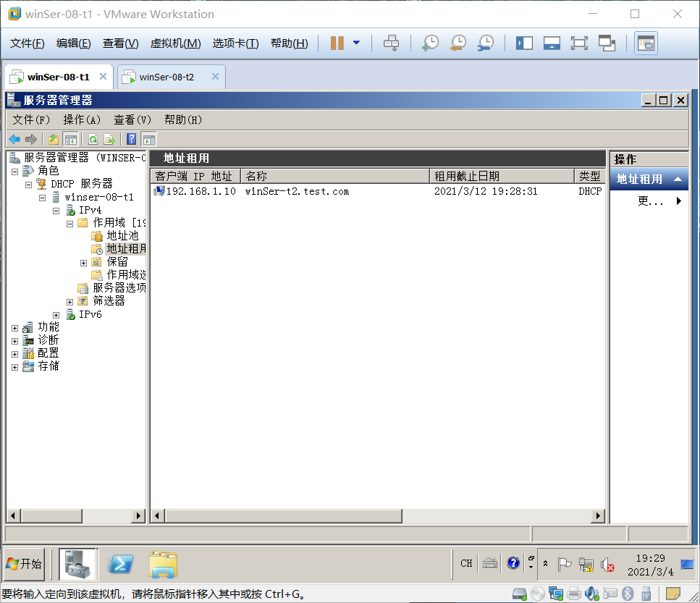The height and width of the screenshot is (603, 700).
Task: Click the CH language indicator in taskbar
Action: pos(466,564)
